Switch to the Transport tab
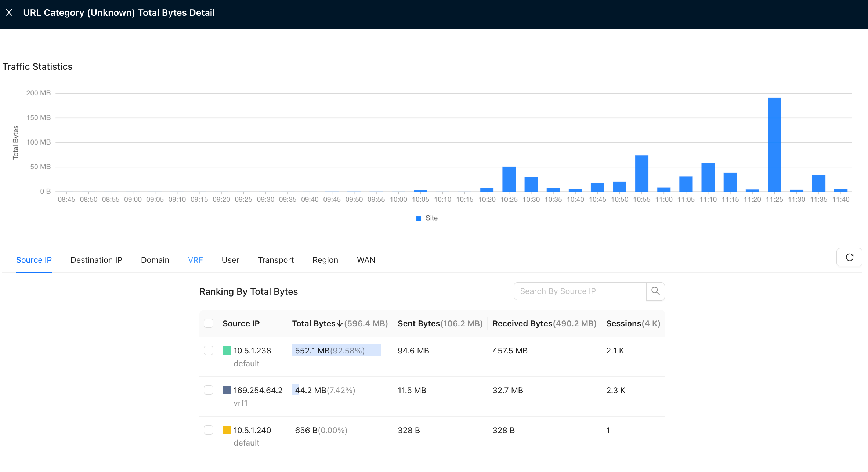Viewport: 868px width, 472px height. pyautogui.click(x=276, y=260)
